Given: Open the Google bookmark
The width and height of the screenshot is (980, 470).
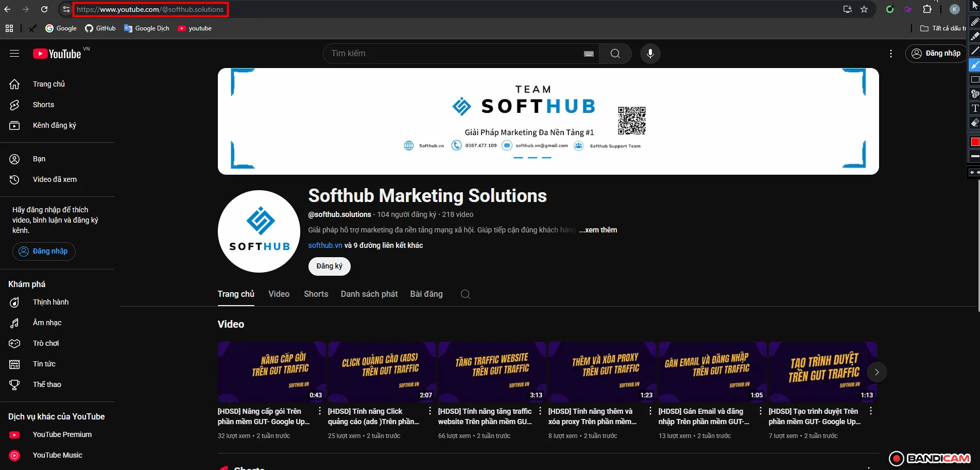Looking at the screenshot, I should click(x=61, y=28).
